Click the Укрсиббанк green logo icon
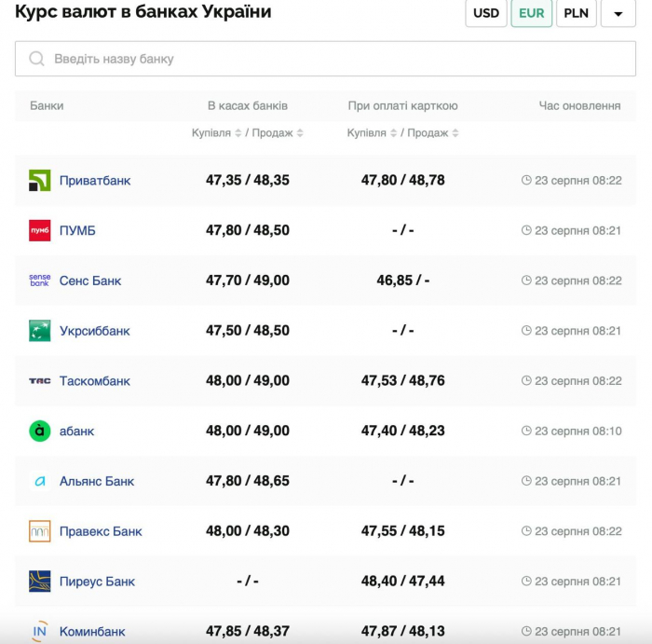This screenshot has width=652, height=644. (x=39, y=331)
